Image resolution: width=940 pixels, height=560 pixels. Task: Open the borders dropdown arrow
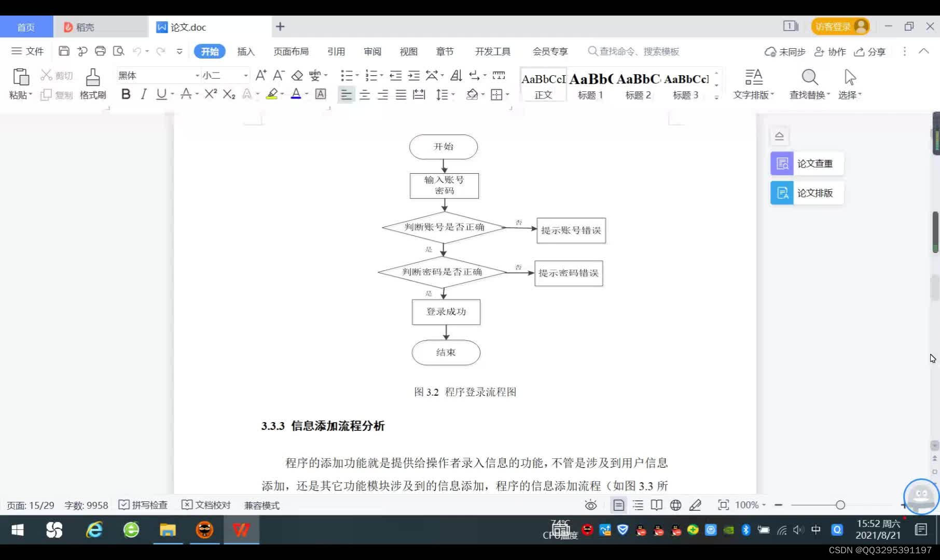[x=507, y=94]
